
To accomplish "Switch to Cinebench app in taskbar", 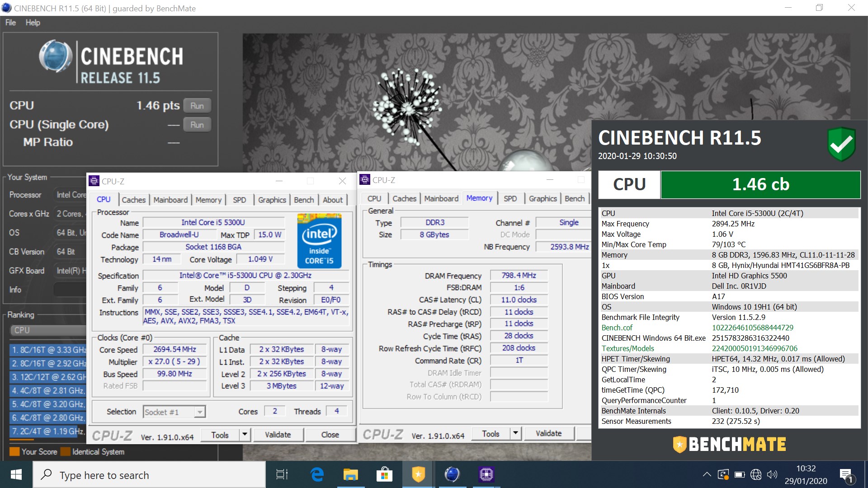I will 452,474.
